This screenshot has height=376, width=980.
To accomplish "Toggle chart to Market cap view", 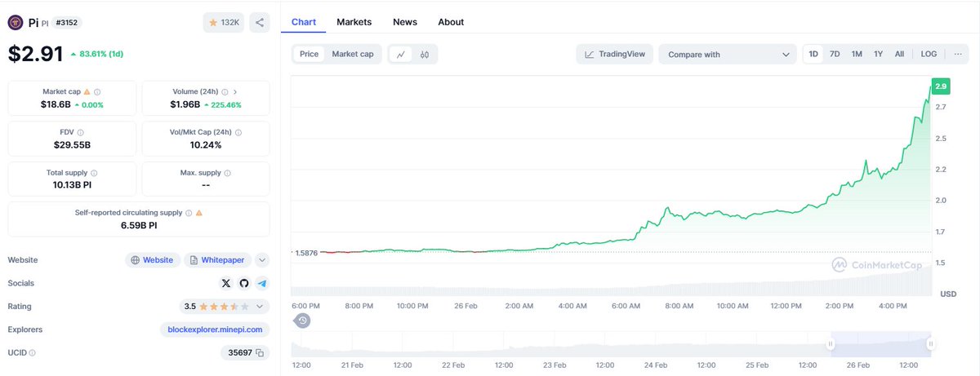I will point(353,54).
